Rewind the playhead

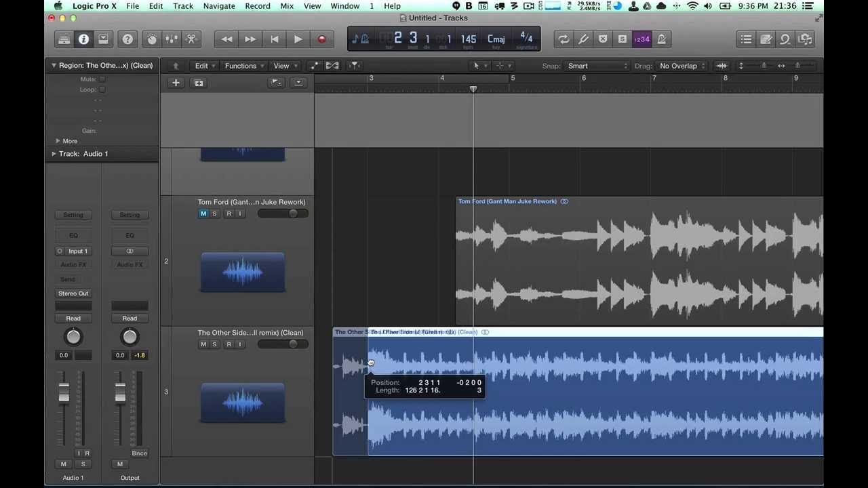pyautogui.click(x=226, y=39)
